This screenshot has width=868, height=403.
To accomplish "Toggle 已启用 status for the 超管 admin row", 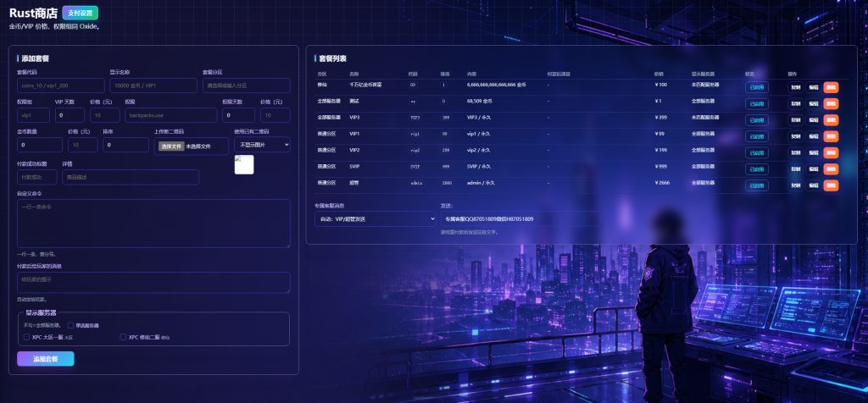I will click(756, 185).
